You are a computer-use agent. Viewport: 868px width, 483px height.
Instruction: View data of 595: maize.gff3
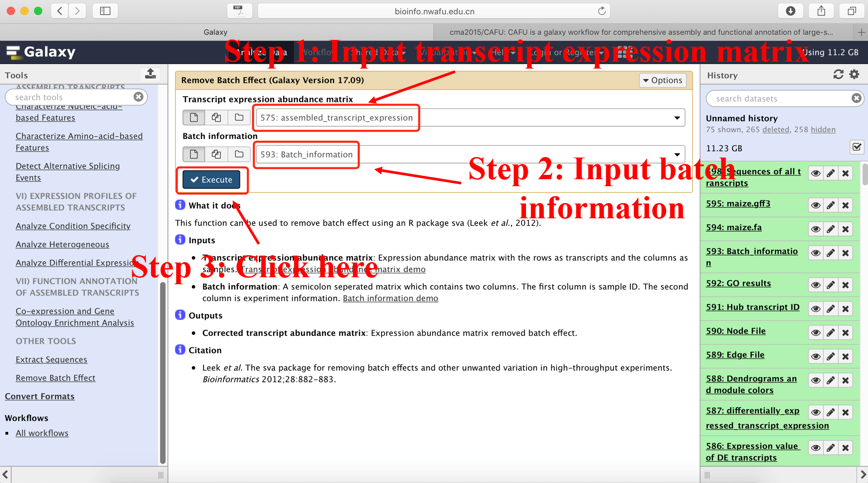816,205
